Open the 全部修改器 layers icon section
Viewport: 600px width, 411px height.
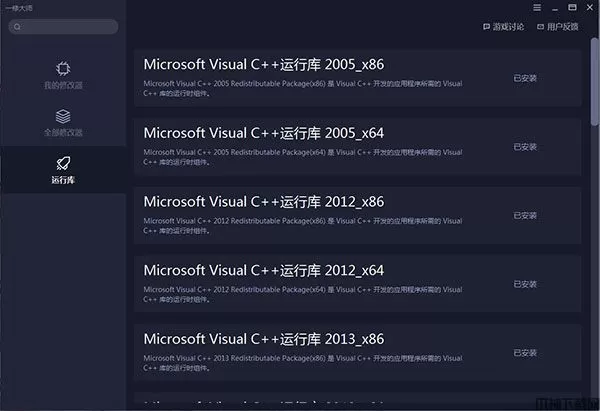pos(63,123)
